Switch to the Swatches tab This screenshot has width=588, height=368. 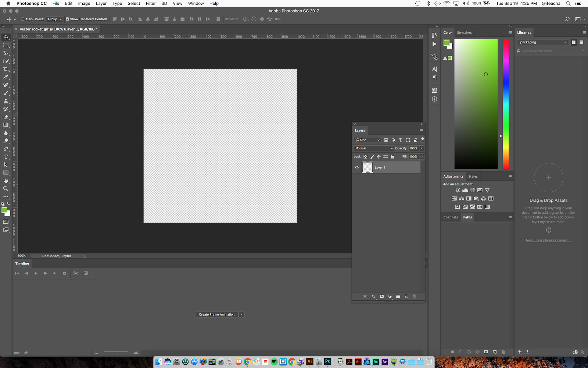pos(464,33)
